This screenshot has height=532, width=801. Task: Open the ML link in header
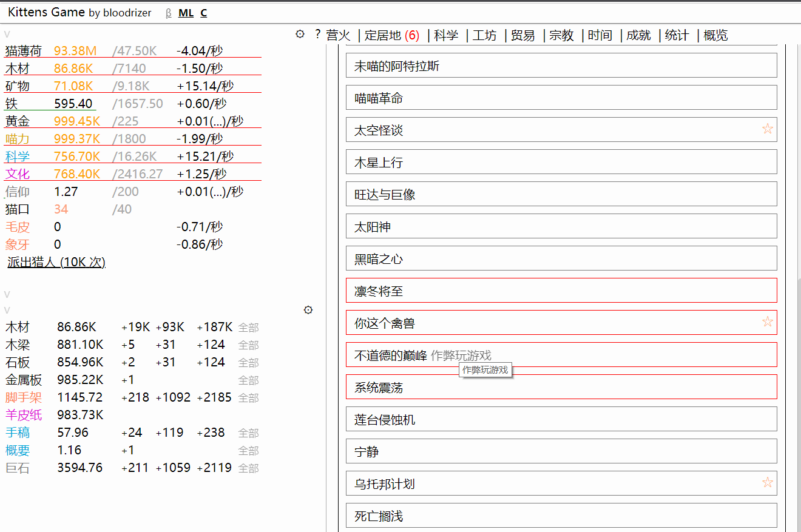(x=186, y=13)
